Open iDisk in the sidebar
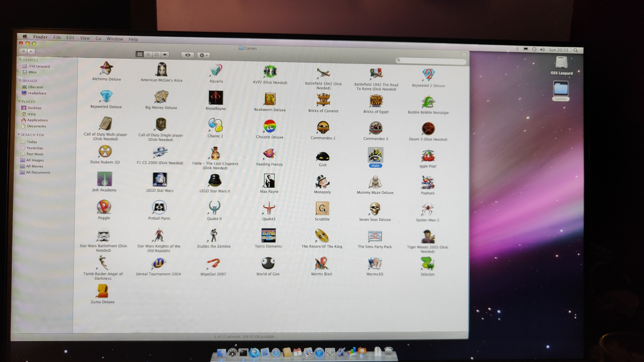Screen dimensions: 644x362 (30, 72)
